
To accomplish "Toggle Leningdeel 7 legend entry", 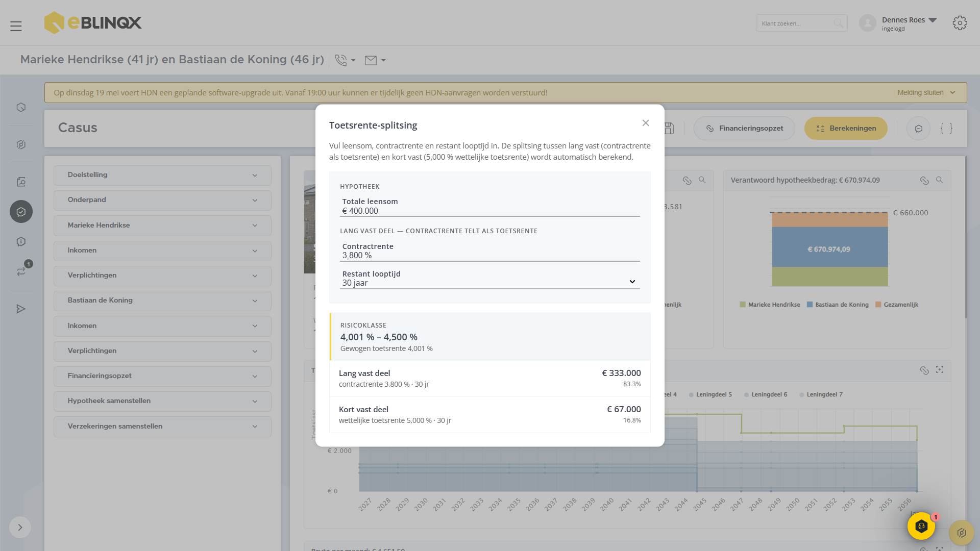I will 821,395.
